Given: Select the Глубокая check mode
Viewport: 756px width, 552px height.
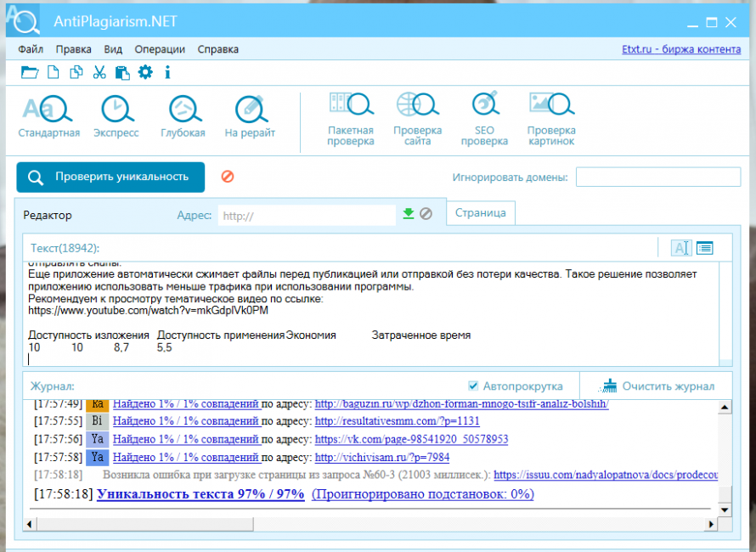Looking at the screenshot, I should point(183,117).
